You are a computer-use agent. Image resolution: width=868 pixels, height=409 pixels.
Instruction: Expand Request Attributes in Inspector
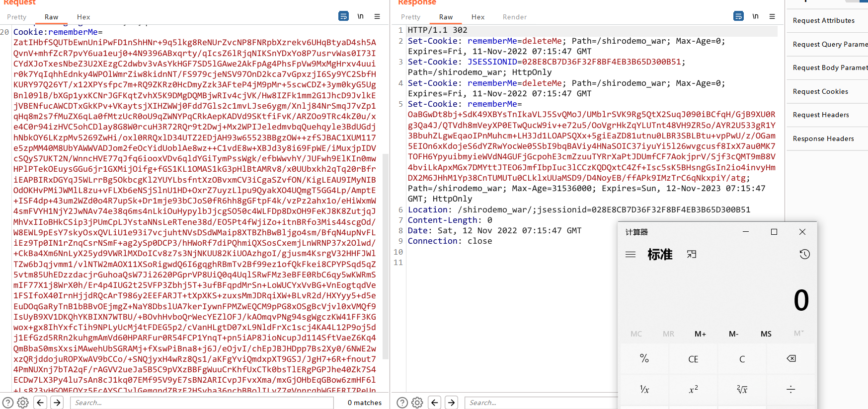[827, 20]
